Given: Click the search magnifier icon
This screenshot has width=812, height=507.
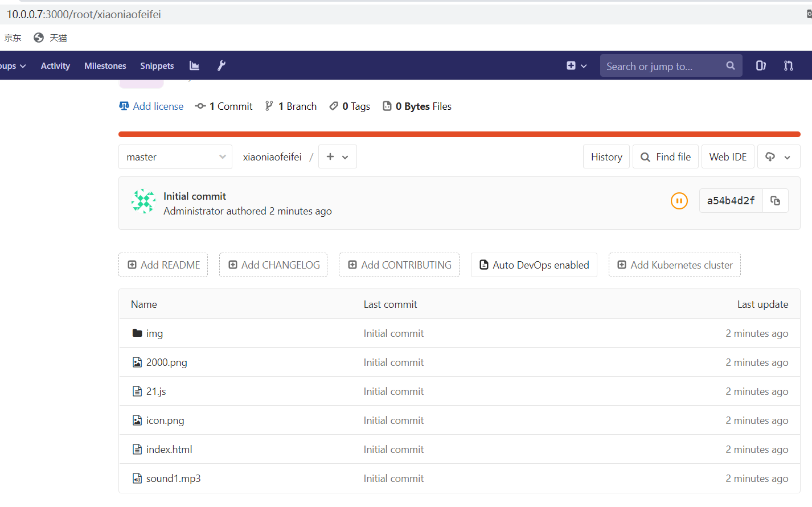Looking at the screenshot, I should [x=730, y=66].
